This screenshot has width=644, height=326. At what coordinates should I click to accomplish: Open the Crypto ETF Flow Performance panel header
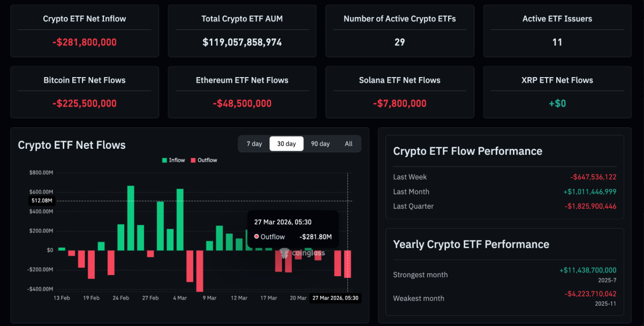(x=468, y=151)
